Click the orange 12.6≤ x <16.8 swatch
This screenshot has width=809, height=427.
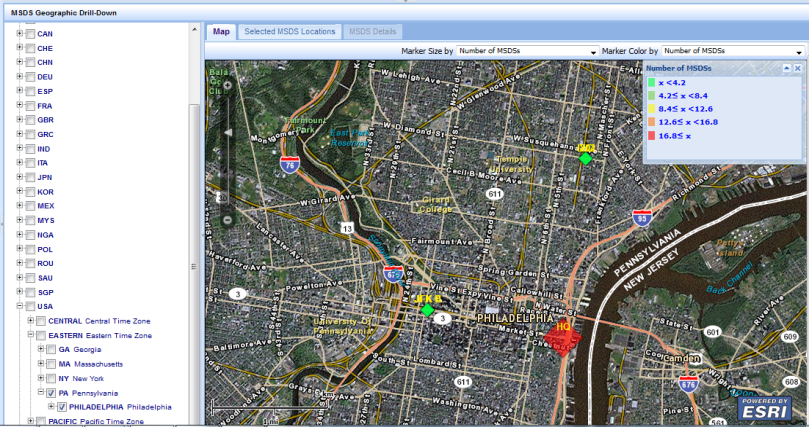point(651,122)
